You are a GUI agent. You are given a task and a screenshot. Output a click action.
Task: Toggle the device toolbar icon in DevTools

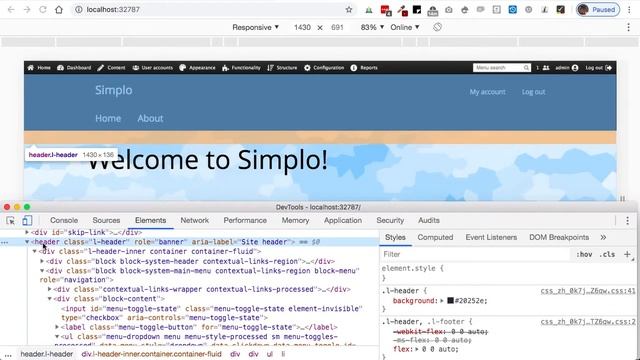[27, 220]
